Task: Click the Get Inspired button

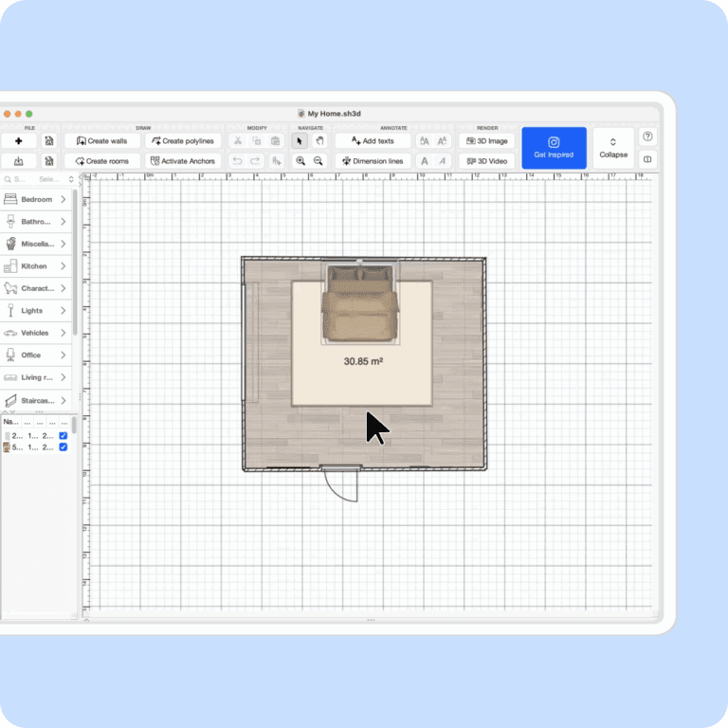Action: (x=554, y=148)
